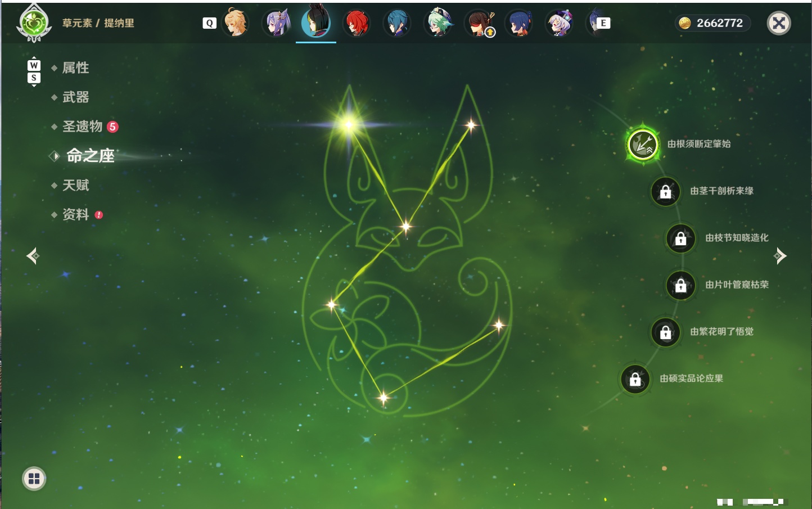Go to next character with right arrow
Image resolution: width=812 pixels, height=509 pixels.
(x=780, y=256)
